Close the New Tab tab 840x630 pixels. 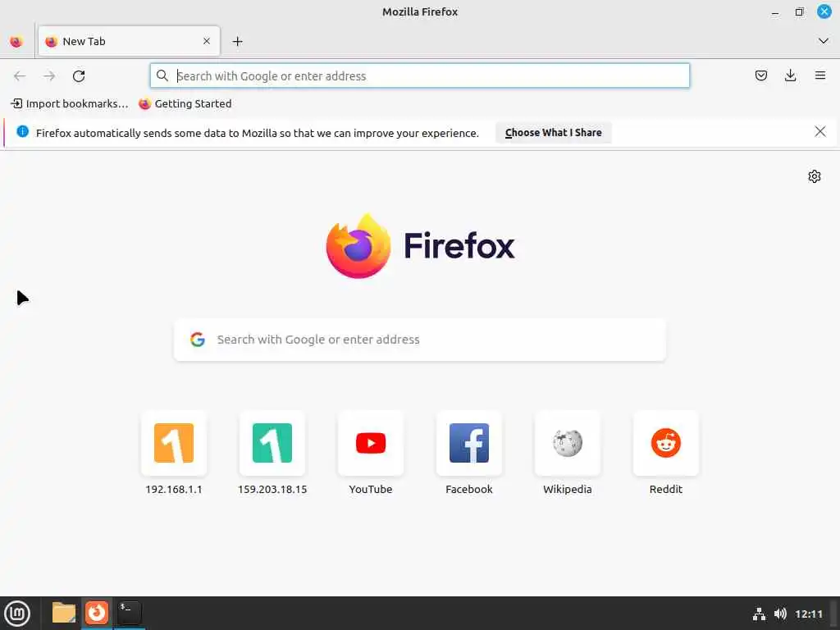click(207, 41)
